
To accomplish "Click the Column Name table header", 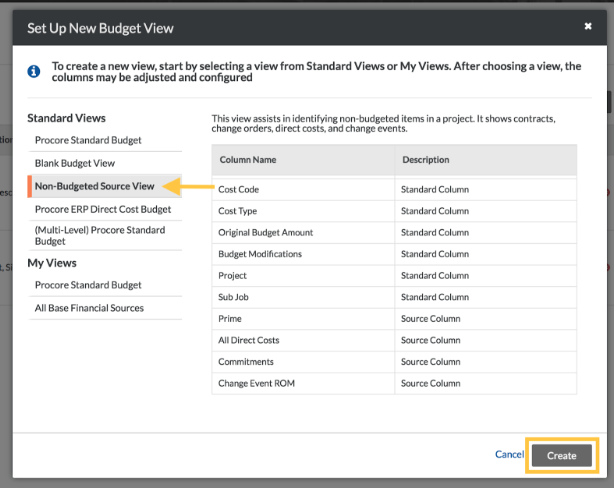I will (303, 160).
